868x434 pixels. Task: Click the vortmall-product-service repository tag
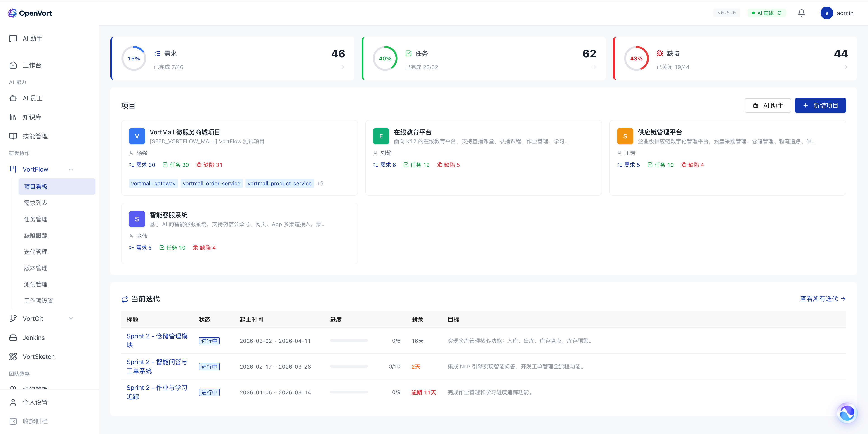pyautogui.click(x=280, y=183)
